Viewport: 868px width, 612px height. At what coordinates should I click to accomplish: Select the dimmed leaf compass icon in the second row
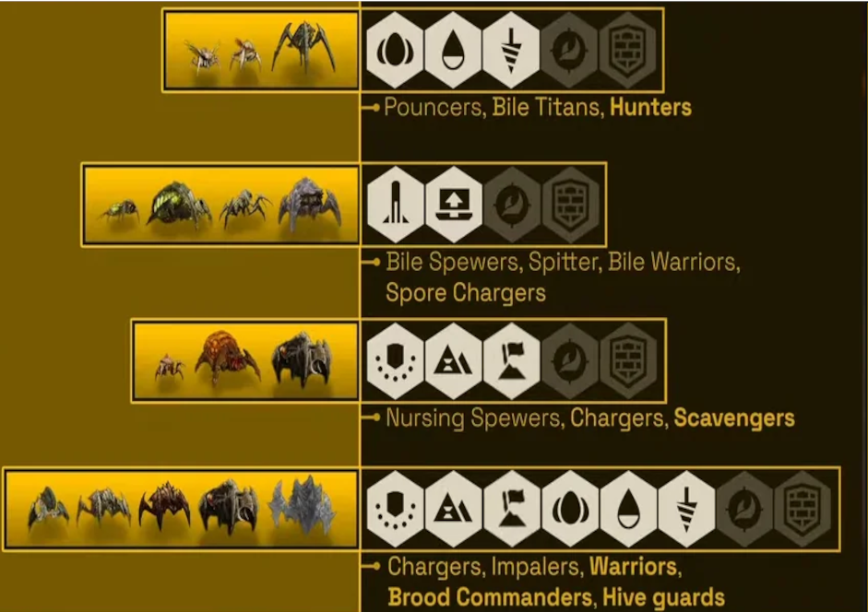pos(512,205)
